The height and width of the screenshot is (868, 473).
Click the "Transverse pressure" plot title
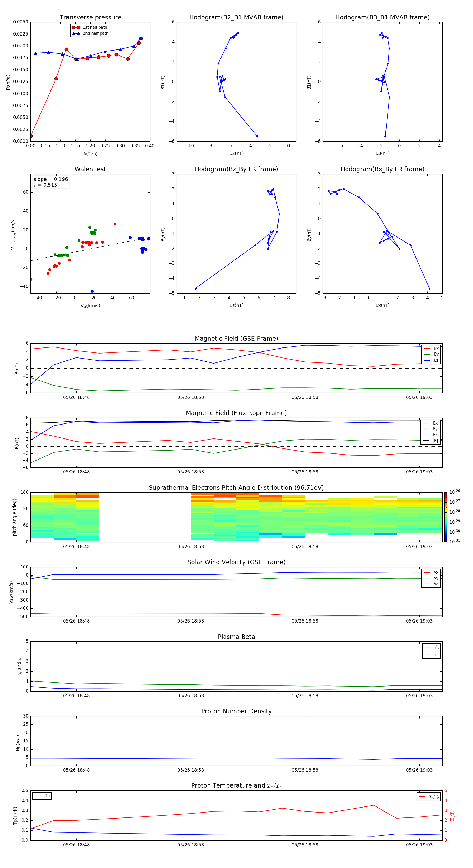click(x=90, y=18)
